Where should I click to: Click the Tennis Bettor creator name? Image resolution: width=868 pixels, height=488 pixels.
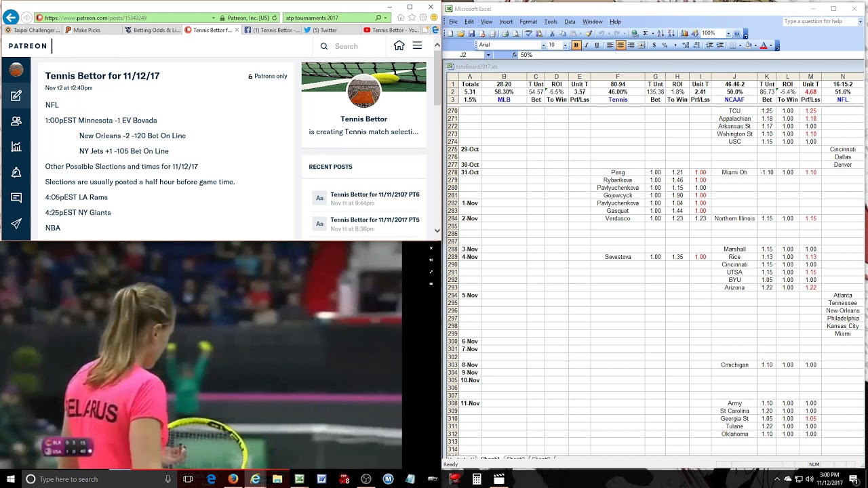click(363, 119)
